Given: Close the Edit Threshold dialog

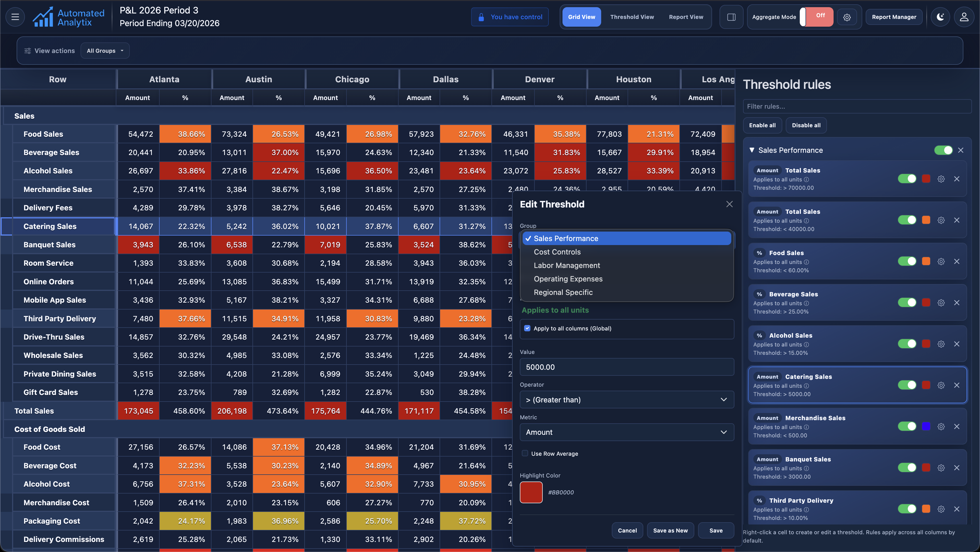Looking at the screenshot, I should (x=729, y=204).
